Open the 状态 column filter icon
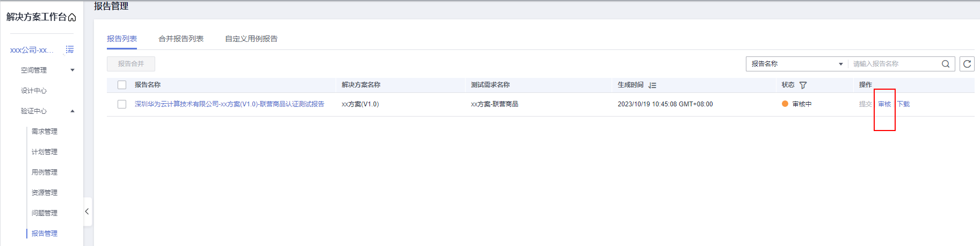 [x=803, y=85]
